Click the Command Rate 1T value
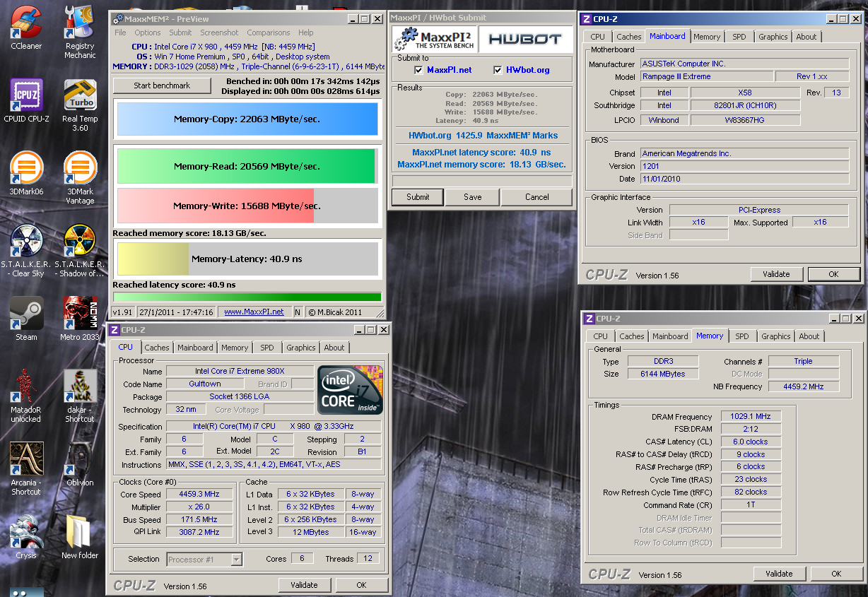This screenshot has height=597, width=868. [751, 505]
